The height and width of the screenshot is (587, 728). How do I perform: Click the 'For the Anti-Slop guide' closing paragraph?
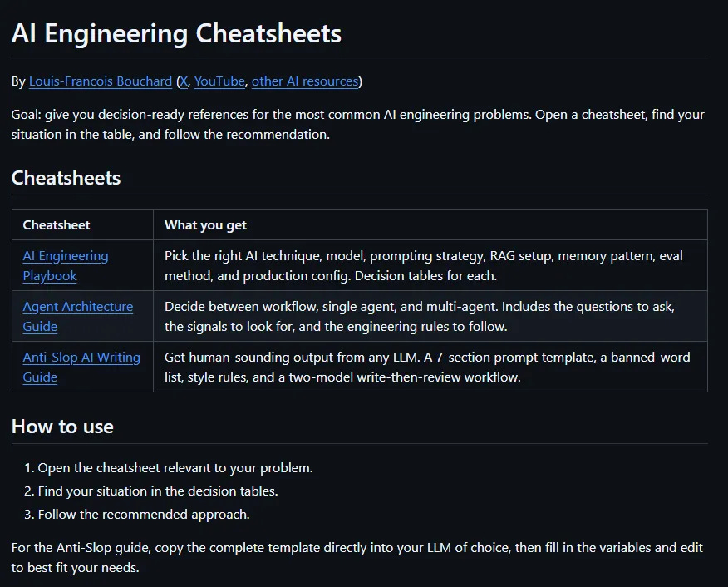click(357, 557)
